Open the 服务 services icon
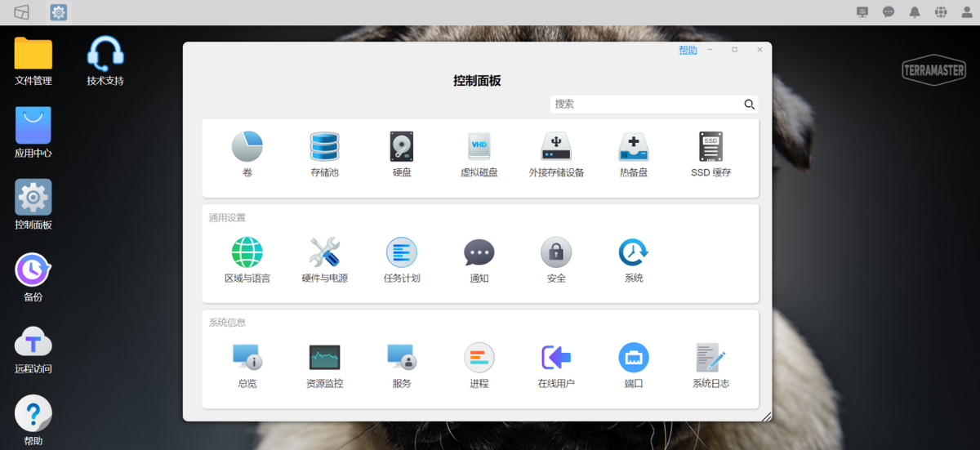This screenshot has height=450, width=980. (402, 357)
